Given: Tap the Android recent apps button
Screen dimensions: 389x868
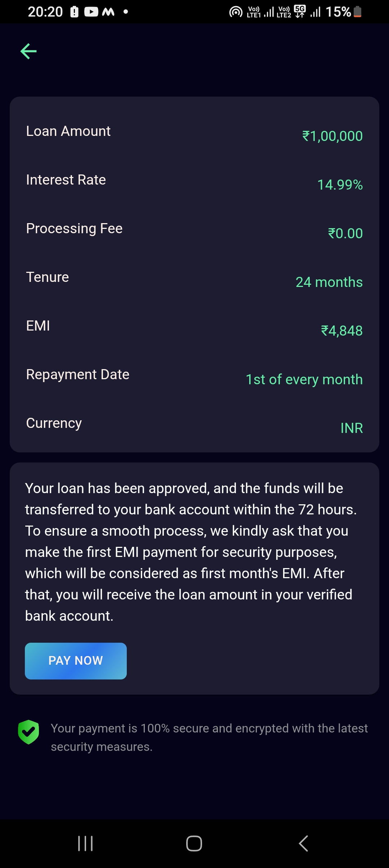Looking at the screenshot, I should point(85,843).
